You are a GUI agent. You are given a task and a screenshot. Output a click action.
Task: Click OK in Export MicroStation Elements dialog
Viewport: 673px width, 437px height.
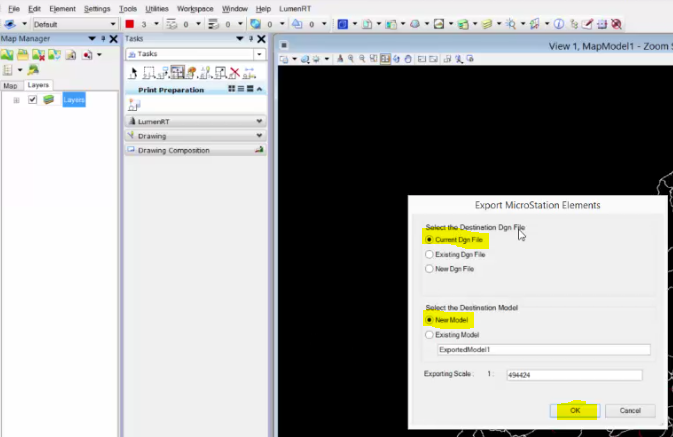point(575,411)
